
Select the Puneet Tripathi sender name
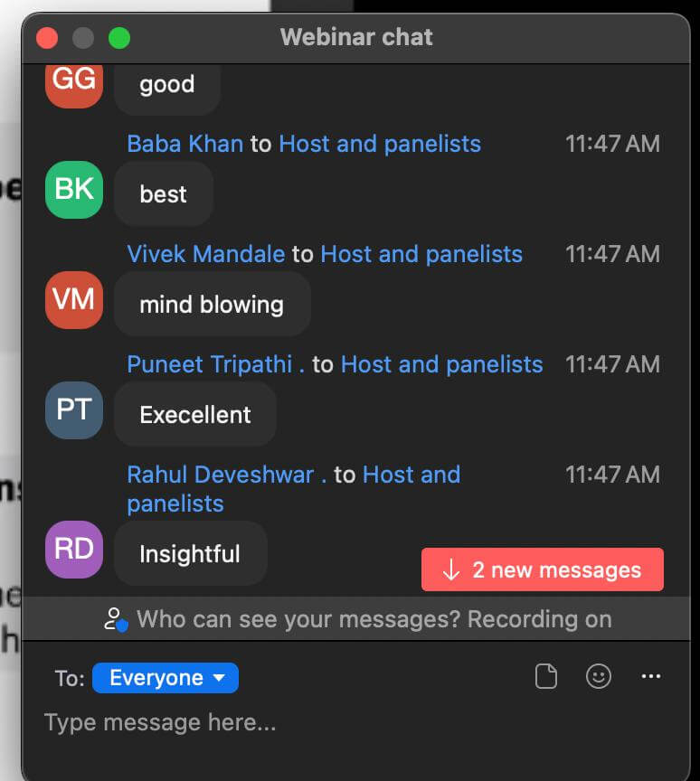tap(210, 364)
